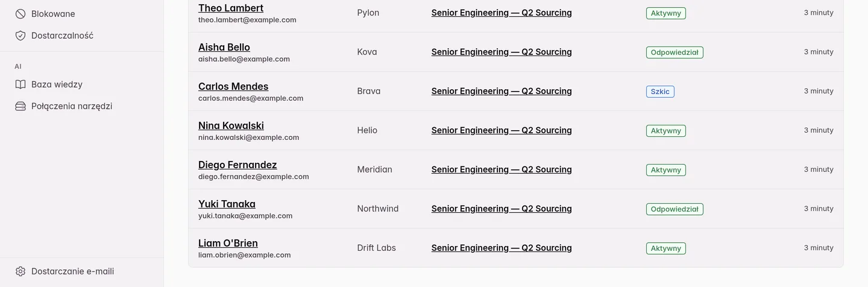View Diego Fernandez's profile
This screenshot has width=868, height=287.
237,165
